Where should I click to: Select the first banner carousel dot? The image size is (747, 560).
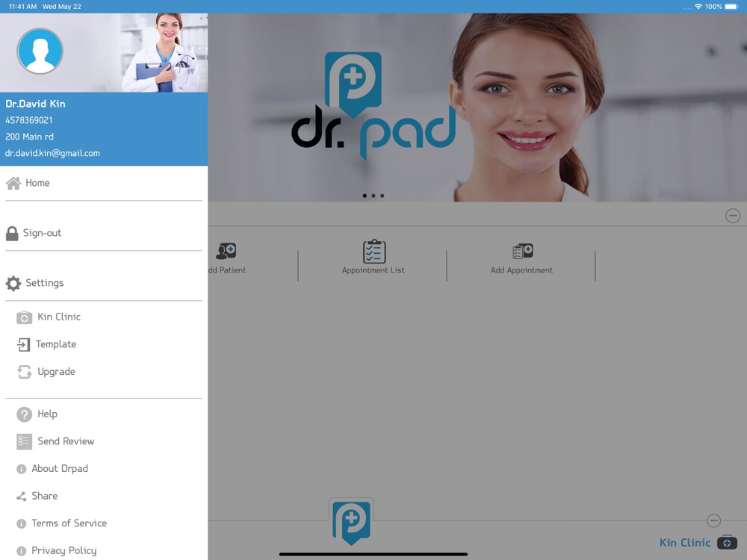[365, 196]
